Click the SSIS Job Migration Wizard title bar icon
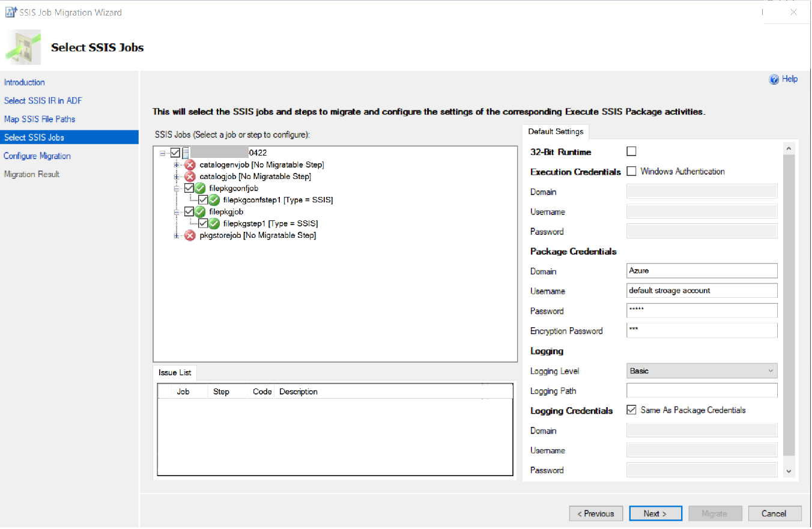Image resolution: width=812 pixels, height=529 pixels. (10, 11)
